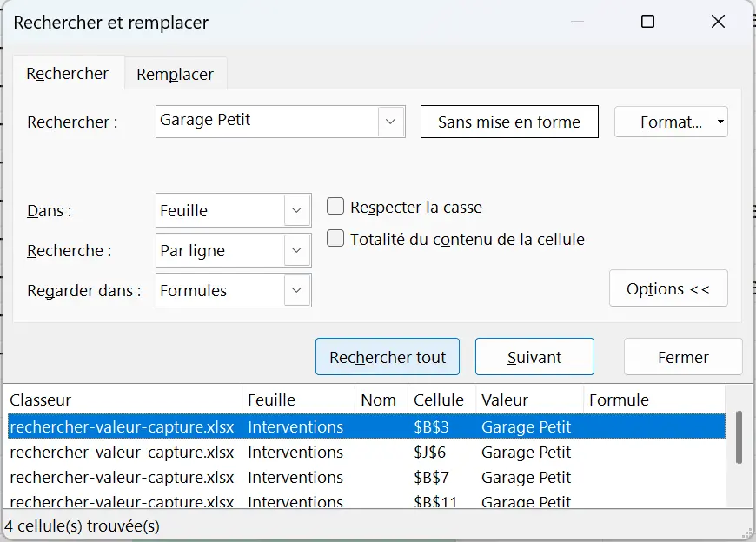Click the Cellule column header
This screenshot has height=542, width=756.
click(x=441, y=400)
